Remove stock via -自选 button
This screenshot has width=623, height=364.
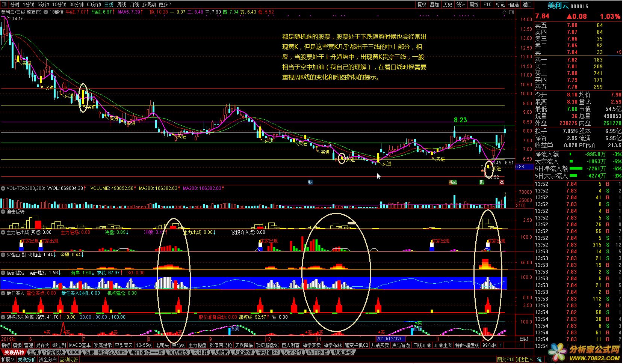513,5
